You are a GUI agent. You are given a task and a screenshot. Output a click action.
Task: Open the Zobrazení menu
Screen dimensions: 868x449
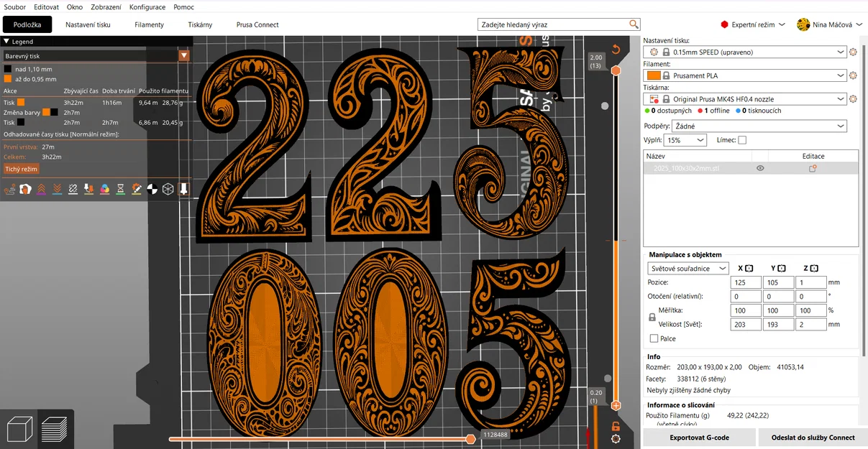tap(106, 6)
